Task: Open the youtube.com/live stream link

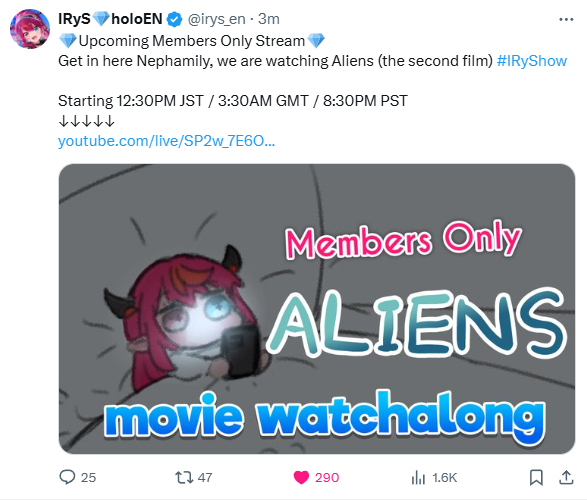Action: coord(167,141)
